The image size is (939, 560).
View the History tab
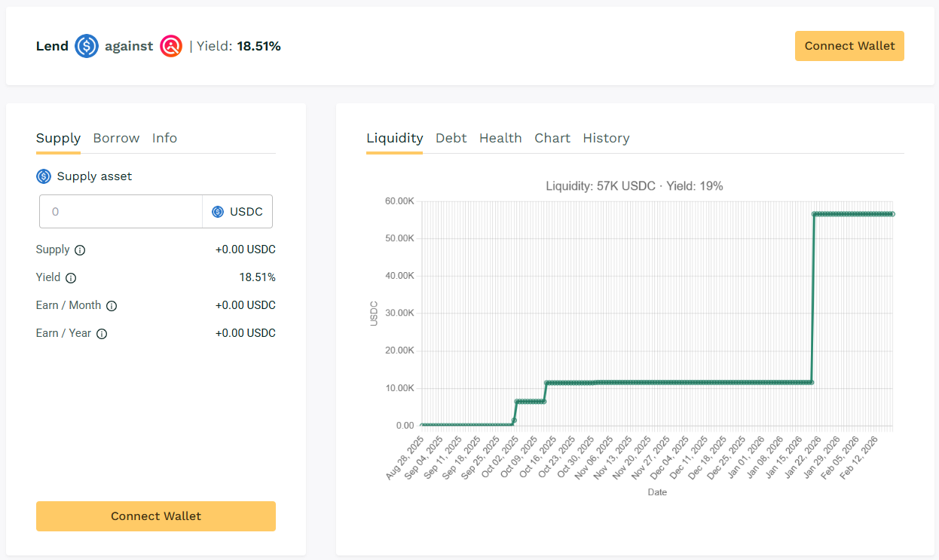click(606, 138)
